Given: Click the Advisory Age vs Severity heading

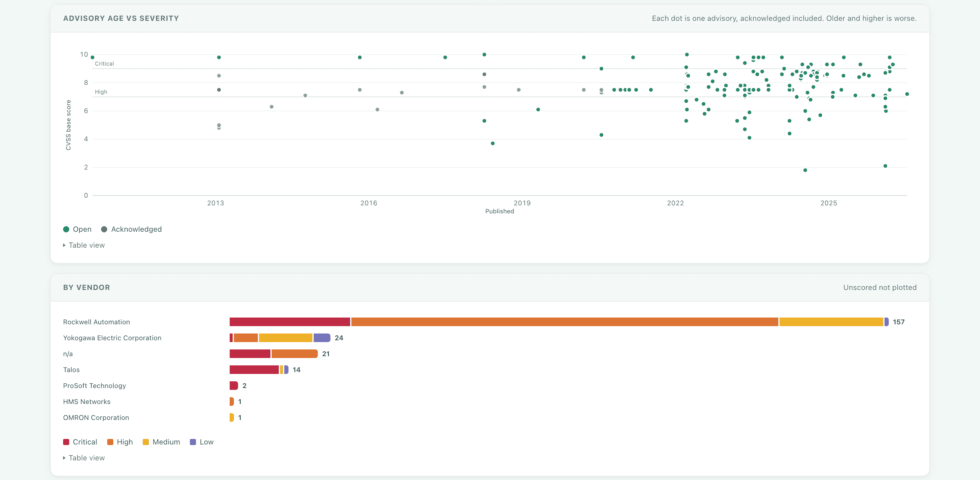Looking at the screenshot, I should pos(121,18).
